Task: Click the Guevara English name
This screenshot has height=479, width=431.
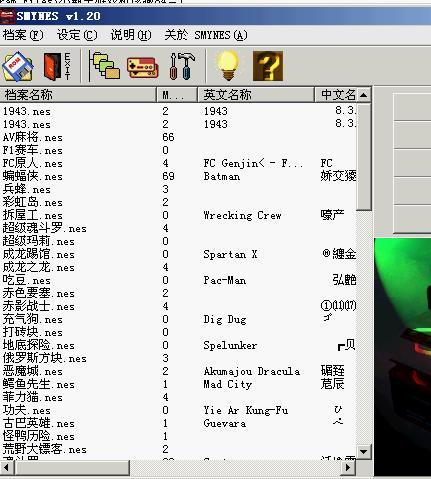Action: point(225,423)
